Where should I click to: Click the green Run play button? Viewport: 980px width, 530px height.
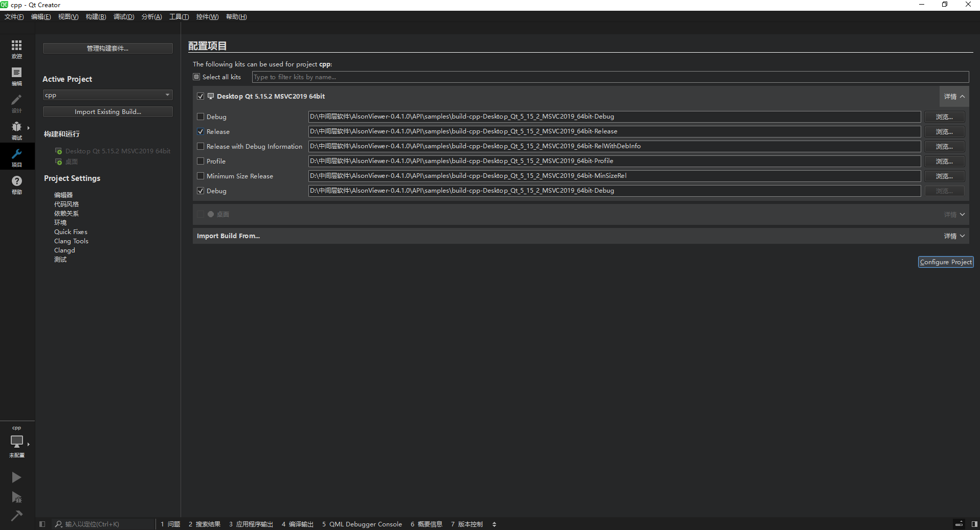click(16, 477)
